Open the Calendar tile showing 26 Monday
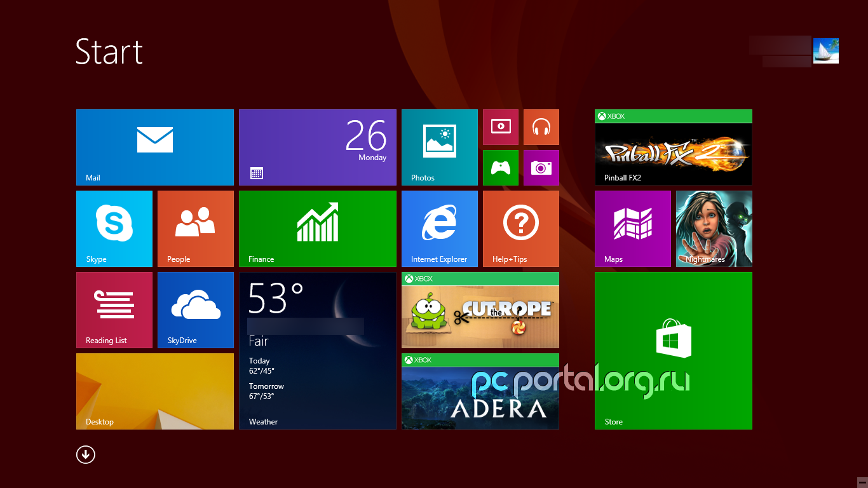The image size is (868, 488). pos(318,147)
